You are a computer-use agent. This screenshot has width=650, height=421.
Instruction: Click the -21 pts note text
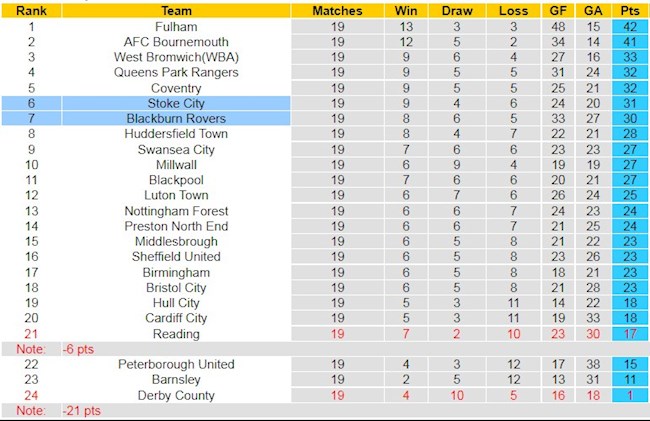[x=82, y=411]
